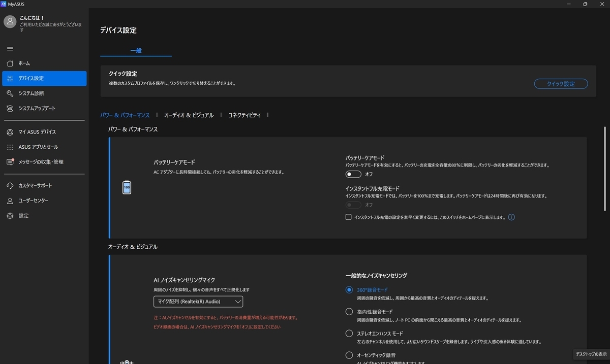Screen dimensions: 610x364
Task: Open カスタマーサポート in the sidebar
Action: [x=44, y=186]
